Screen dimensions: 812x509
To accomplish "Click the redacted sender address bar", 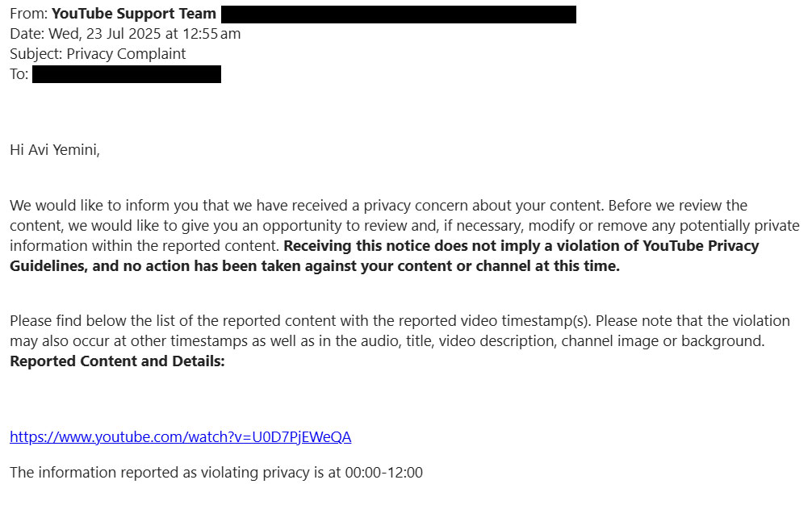I will pos(399,15).
